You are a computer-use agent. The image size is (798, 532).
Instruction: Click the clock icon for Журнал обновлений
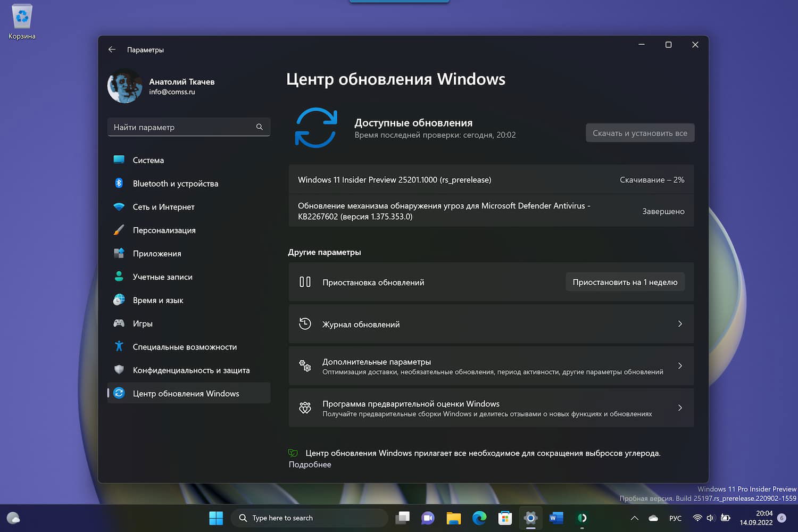tap(305, 323)
